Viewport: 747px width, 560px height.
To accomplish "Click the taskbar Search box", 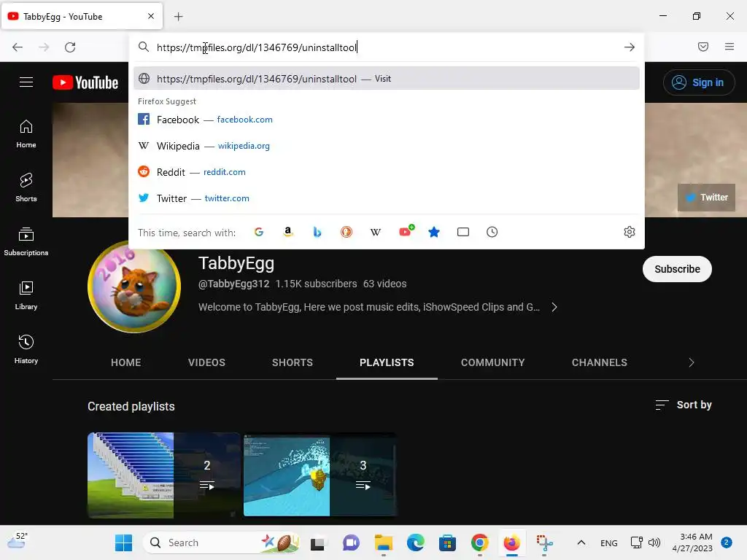I will click(x=221, y=542).
